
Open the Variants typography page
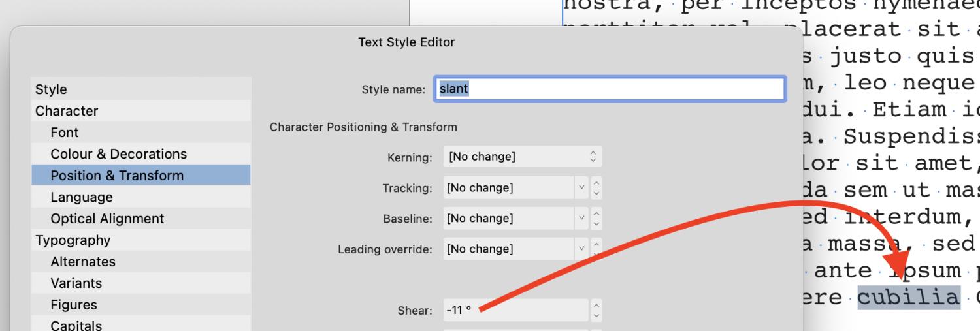[76, 283]
